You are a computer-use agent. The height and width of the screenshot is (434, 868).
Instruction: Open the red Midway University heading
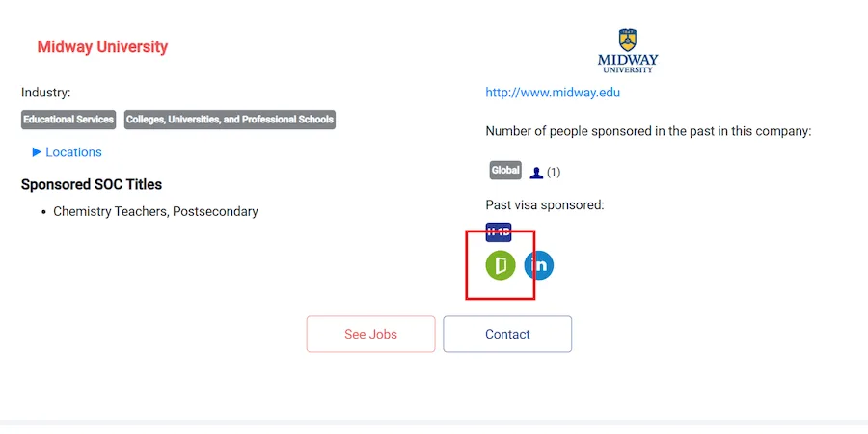[x=102, y=47]
